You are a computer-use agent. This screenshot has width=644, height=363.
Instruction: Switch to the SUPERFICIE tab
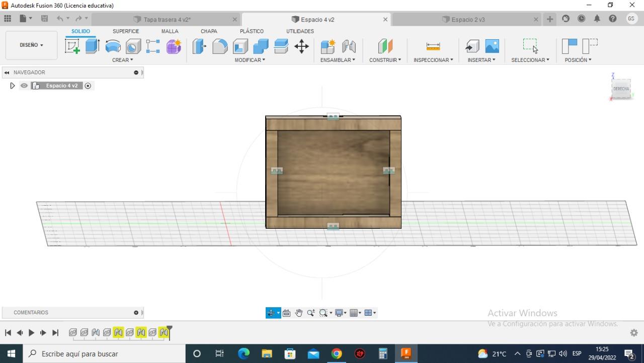tap(126, 31)
